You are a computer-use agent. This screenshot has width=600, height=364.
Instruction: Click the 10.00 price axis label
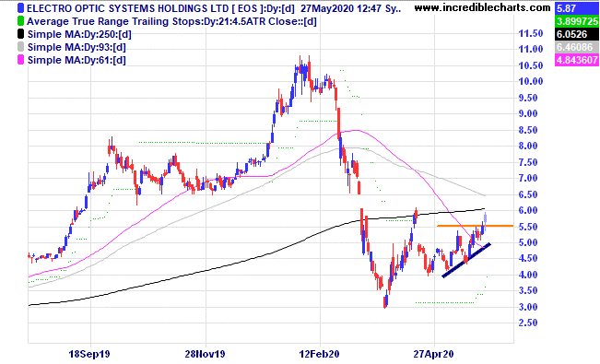click(530, 81)
